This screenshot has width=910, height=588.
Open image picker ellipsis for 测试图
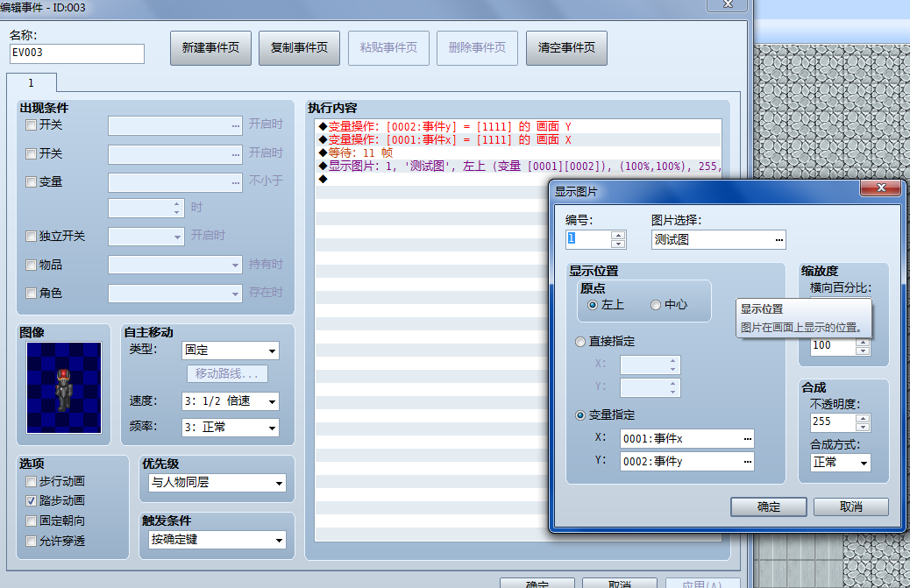pyautogui.click(x=778, y=239)
